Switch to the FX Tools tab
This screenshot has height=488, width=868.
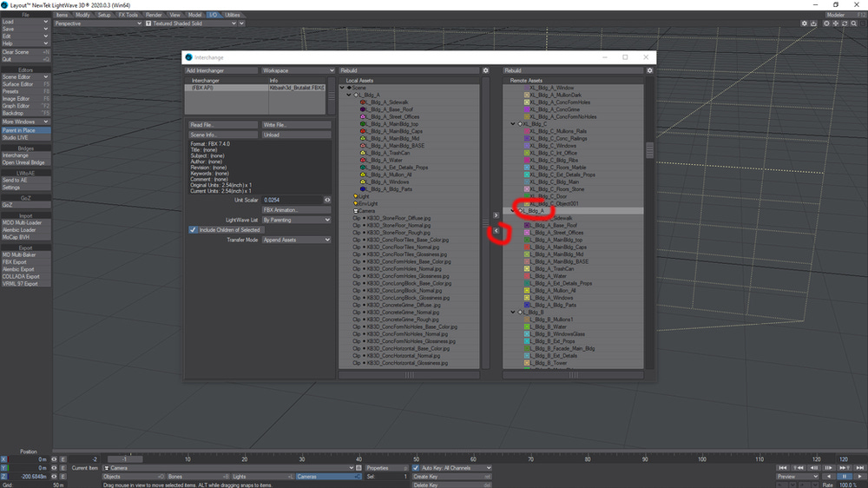[128, 15]
